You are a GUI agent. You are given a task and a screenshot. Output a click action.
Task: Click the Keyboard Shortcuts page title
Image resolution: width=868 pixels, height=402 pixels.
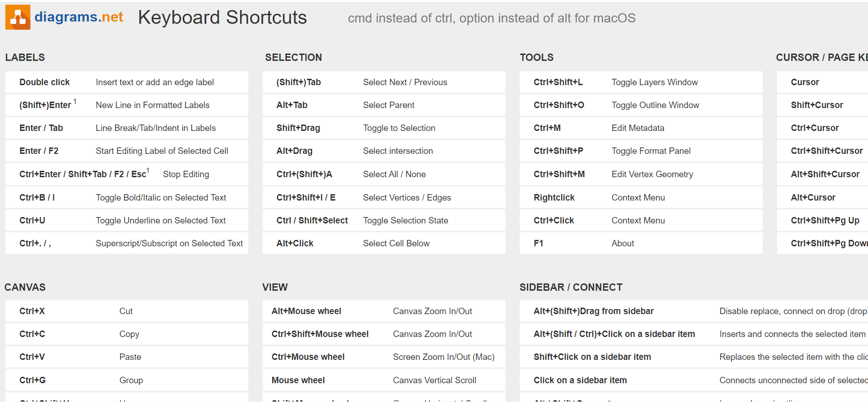pos(222,18)
